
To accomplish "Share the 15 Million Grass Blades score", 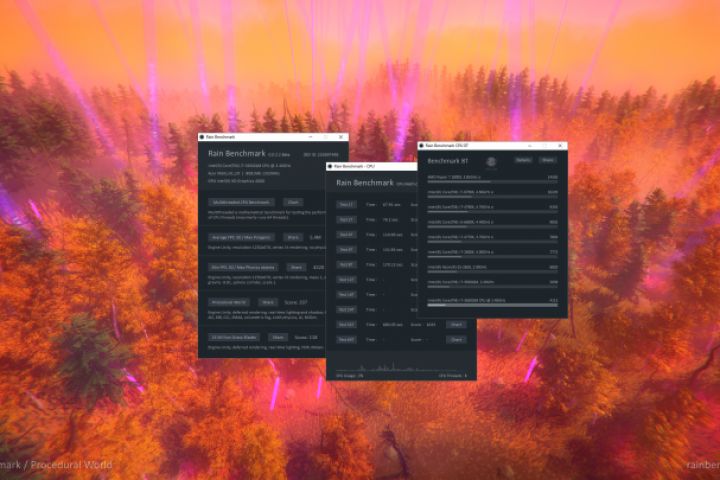I will point(278,337).
